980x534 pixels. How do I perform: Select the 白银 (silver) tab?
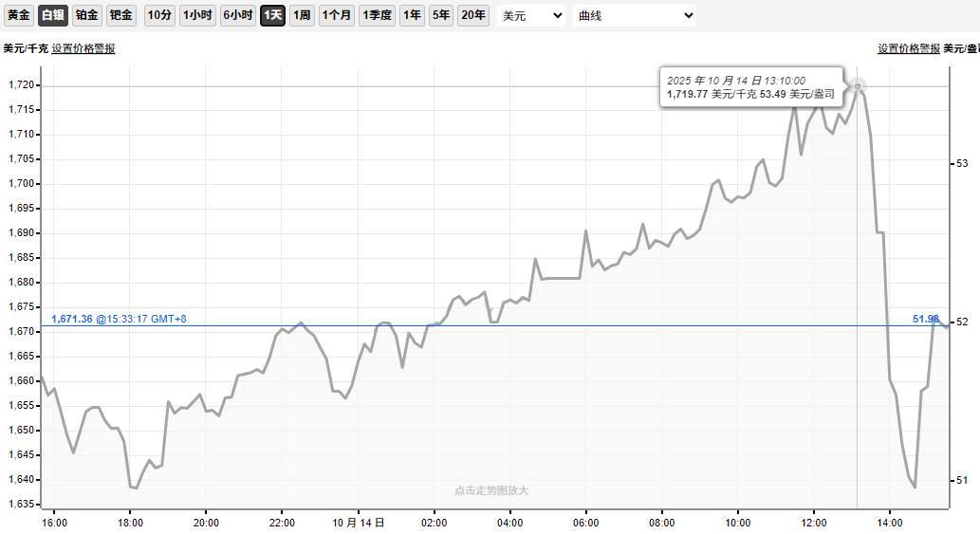53,15
